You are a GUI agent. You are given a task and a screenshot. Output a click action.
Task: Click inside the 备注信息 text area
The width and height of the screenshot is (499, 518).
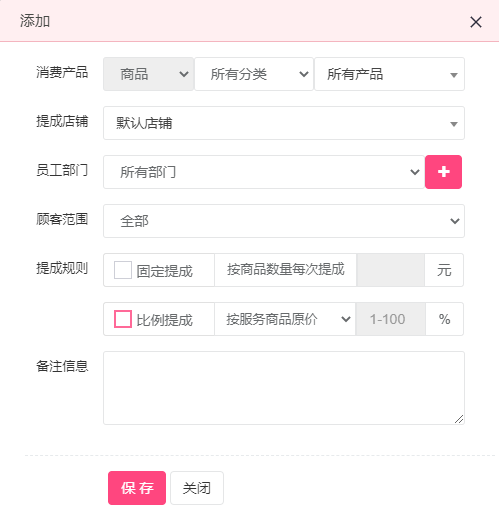pos(284,388)
